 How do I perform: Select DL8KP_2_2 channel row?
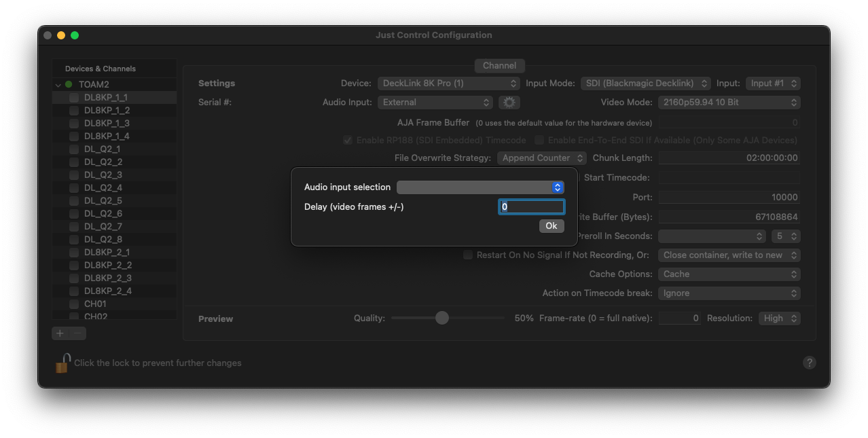pyautogui.click(x=114, y=266)
